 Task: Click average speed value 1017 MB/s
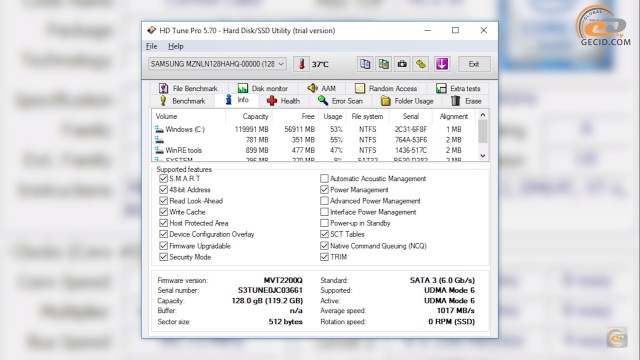click(x=456, y=311)
